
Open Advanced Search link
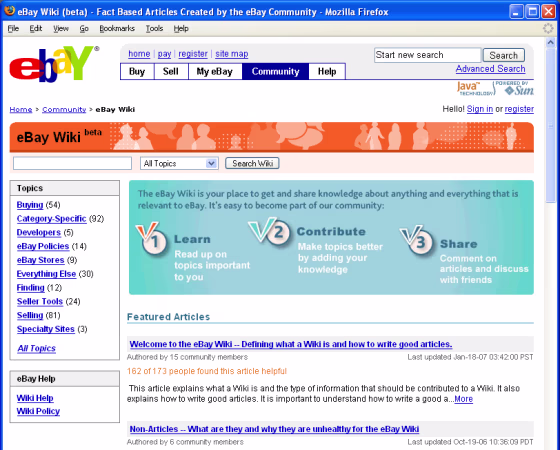coord(490,69)
